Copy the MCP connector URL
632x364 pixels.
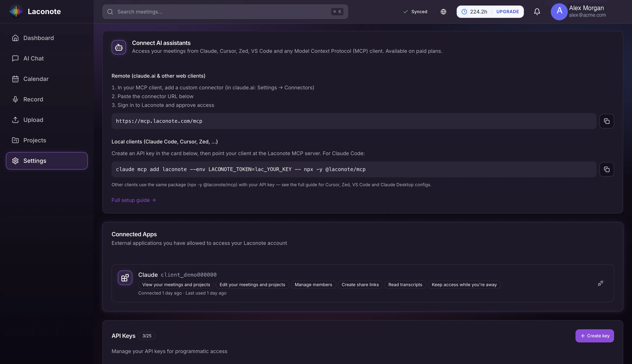tap(606, 121)
